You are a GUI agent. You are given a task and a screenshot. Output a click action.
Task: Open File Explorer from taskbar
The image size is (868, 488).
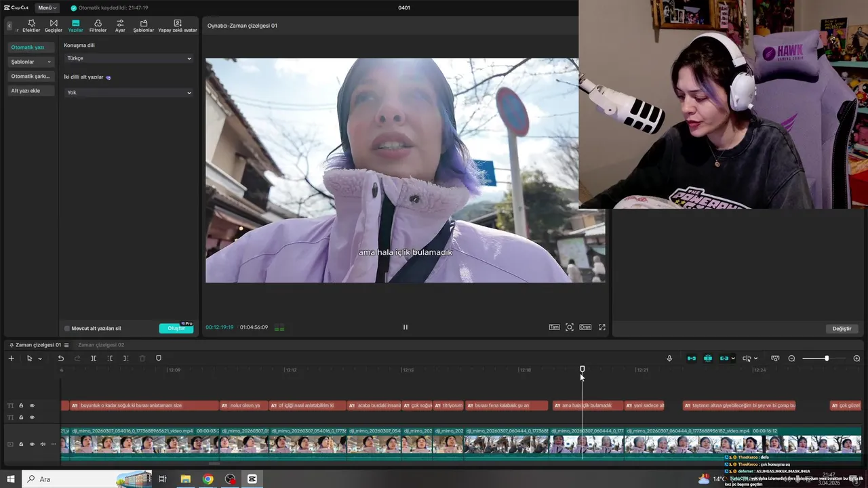coord(186,479)
